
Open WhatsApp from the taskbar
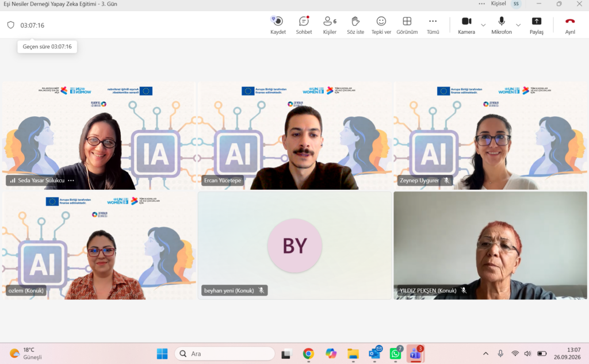[x=396, y=354]
